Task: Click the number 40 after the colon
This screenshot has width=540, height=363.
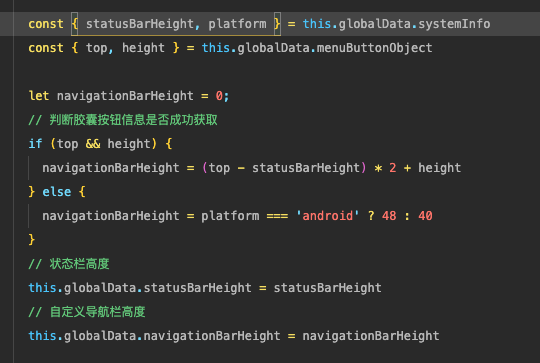Action: click(425, 216)
